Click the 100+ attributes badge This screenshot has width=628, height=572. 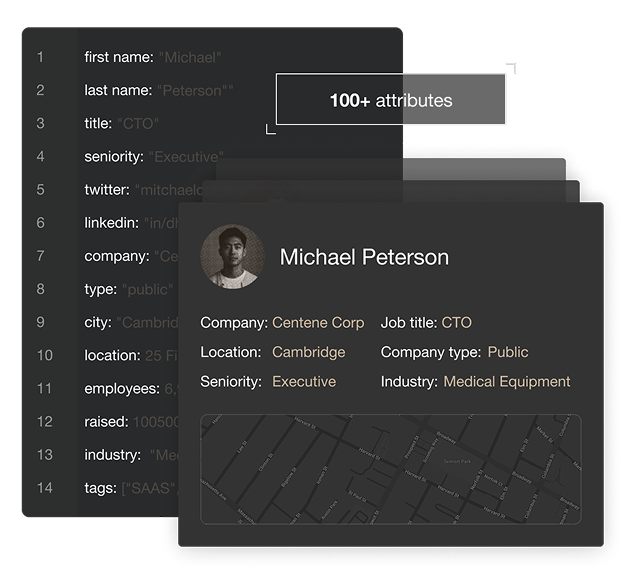tap(390, 100)
